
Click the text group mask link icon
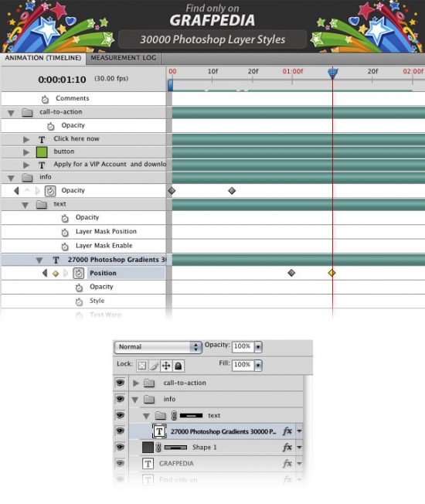click(x=174, y=416)
